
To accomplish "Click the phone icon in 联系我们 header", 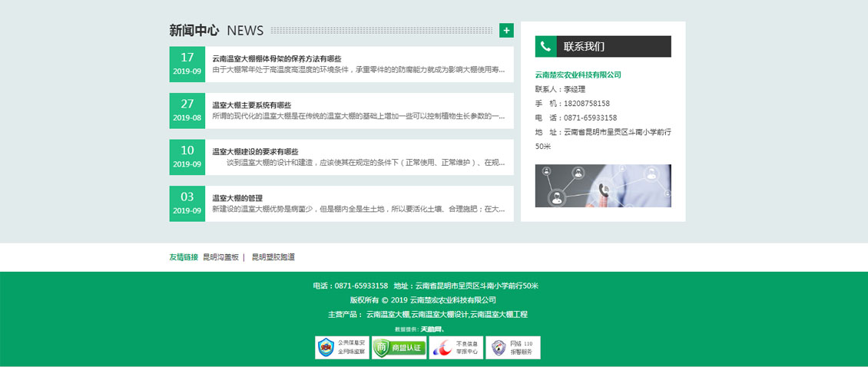I will 545,47.
